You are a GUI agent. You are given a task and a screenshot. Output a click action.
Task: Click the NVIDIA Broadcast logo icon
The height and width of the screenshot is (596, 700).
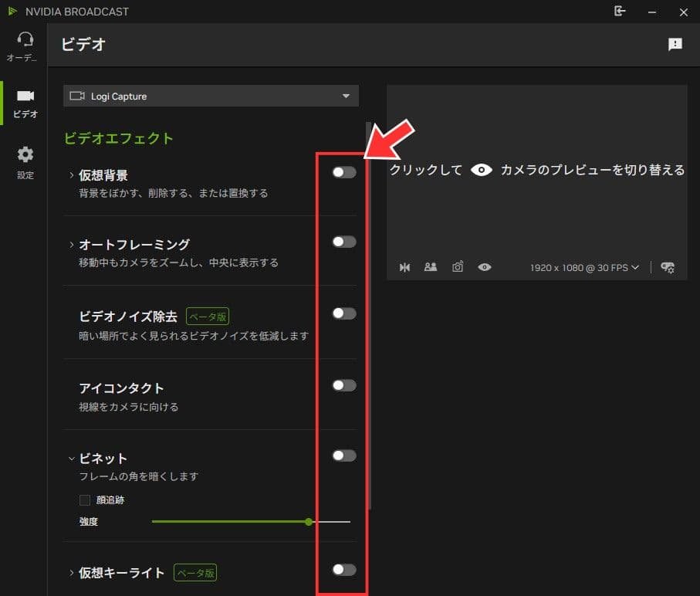(12, 11)
